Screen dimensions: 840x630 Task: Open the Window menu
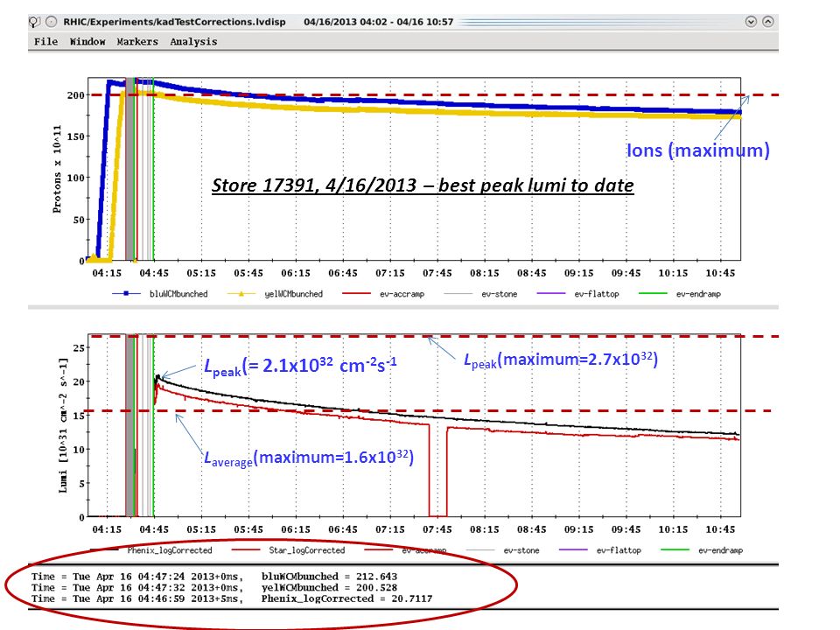[x=87, y=42]
